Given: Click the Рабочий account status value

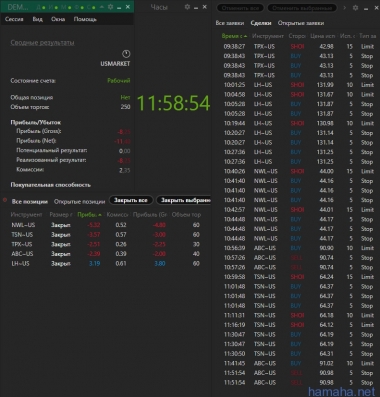Looking at the screenshot, I should coord(119,80).
